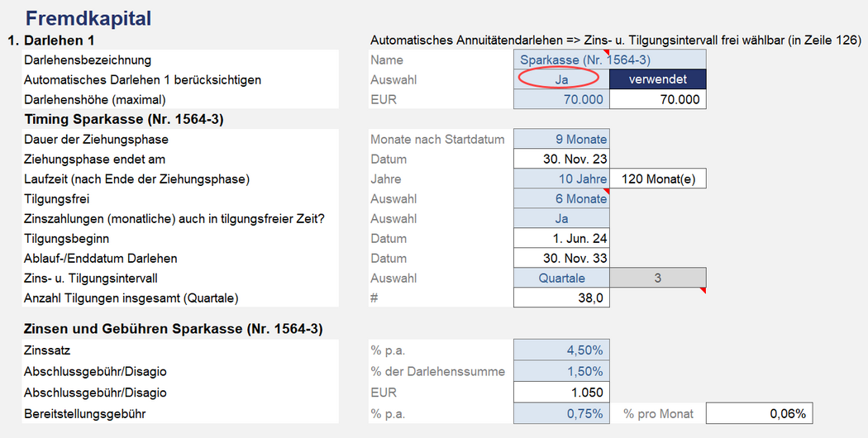This screenshot has width=868, height=438.
Task: Toggle Ja for Zinszahlungen in tilgungsfreier Zeit
Action: [x=560, y=219]
